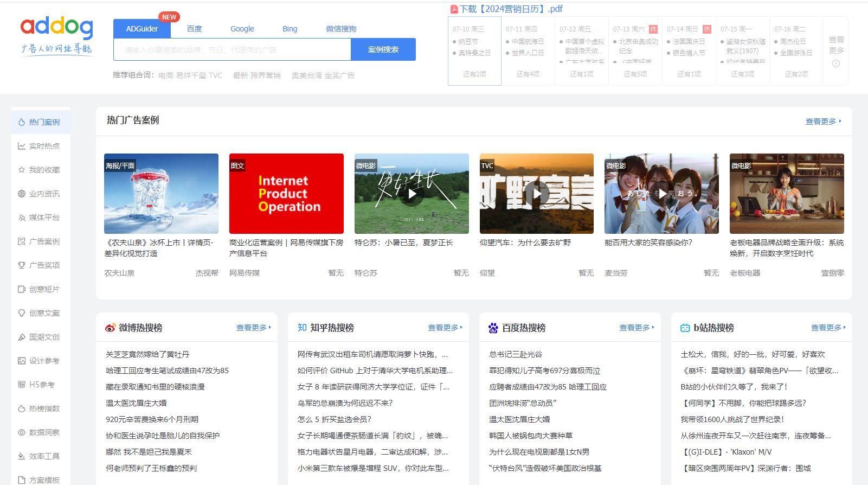Viewport: 868px width, 485px height.
Task: Click 下载【2024营销日历】.pdf link
Action: (x=511, y=9)
